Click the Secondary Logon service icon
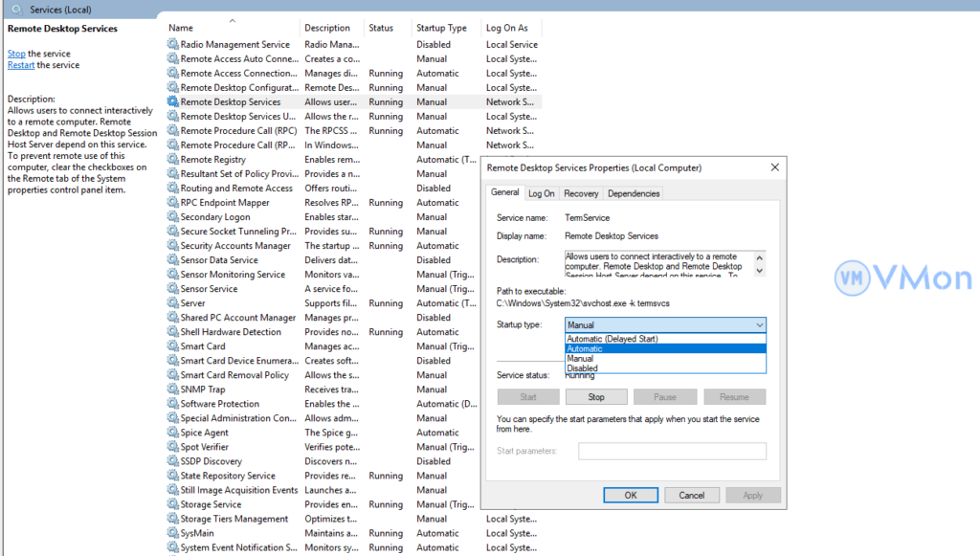Image resolution: width=980 pixels, height=556 pixels. coord(173,217)
